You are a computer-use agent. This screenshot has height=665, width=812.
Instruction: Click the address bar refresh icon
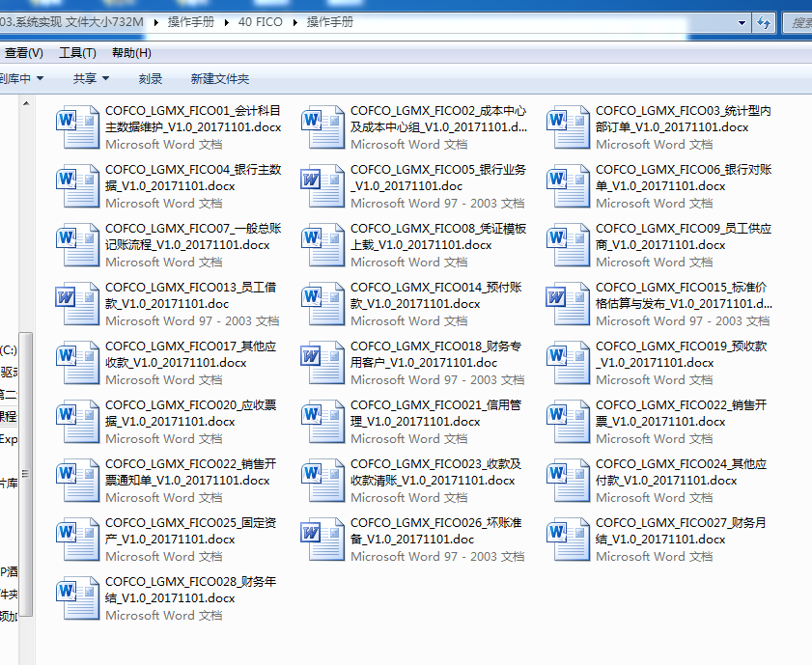[x=764, y=23]
